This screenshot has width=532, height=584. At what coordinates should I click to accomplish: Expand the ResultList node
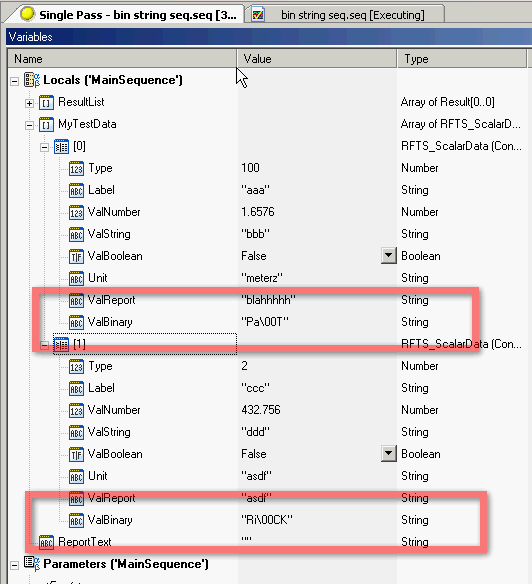[x=29, y=103]
